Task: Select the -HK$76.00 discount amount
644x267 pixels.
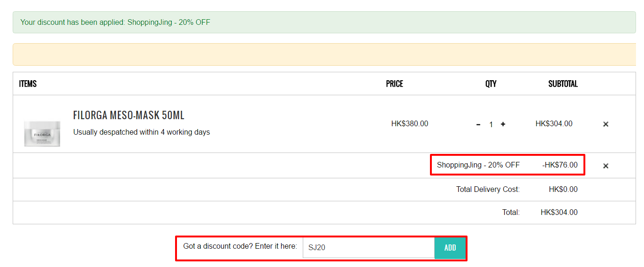Action: [560, 165]
